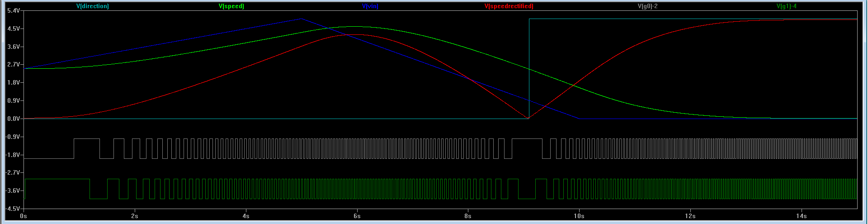Click the 8s time axis label
The image size is (868, 224).
coord(468,216)
